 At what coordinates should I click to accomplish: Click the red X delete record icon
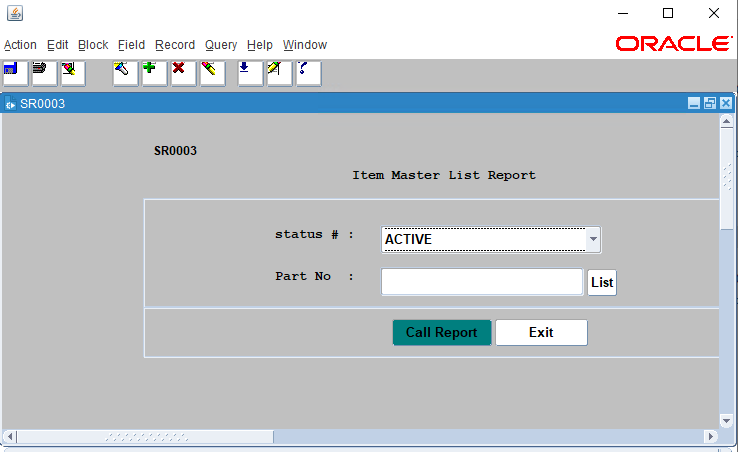point(182,71)
